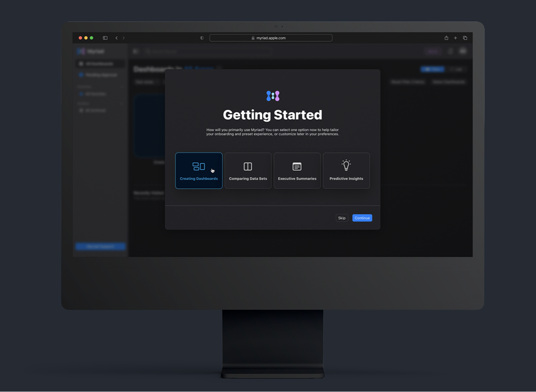The width and height of the screenshot is (536, 392).
Task: Click the lightbulb icon on Predictive Insights card
Action: 346,165
